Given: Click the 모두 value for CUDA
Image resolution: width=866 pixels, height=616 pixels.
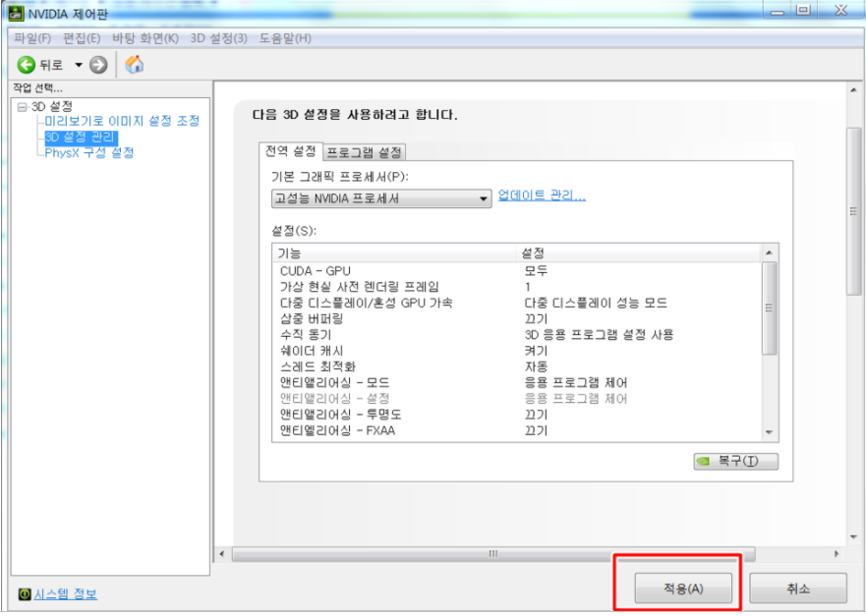Looking at the screenshot, I should [536, 271].
